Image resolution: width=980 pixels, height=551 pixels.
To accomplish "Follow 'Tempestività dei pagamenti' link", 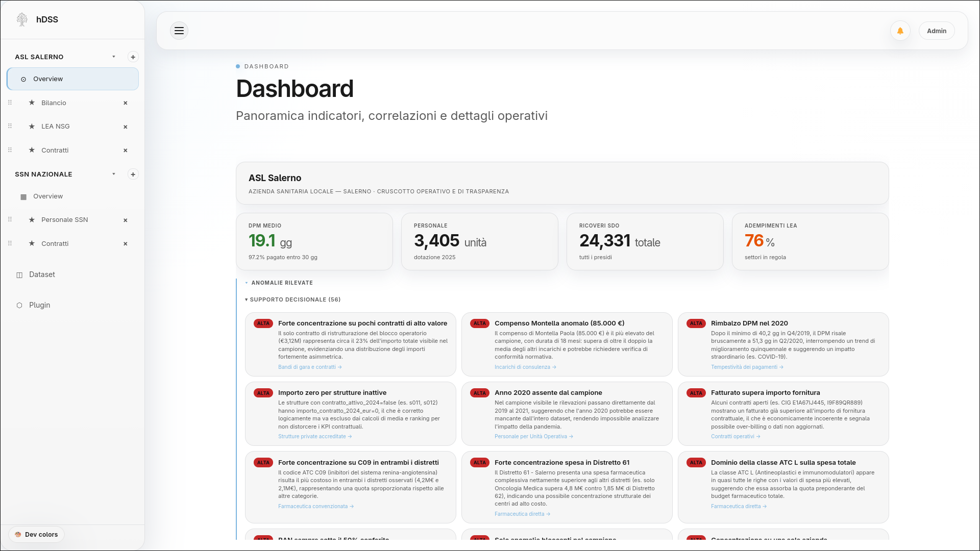I will (x=747, y=367).
